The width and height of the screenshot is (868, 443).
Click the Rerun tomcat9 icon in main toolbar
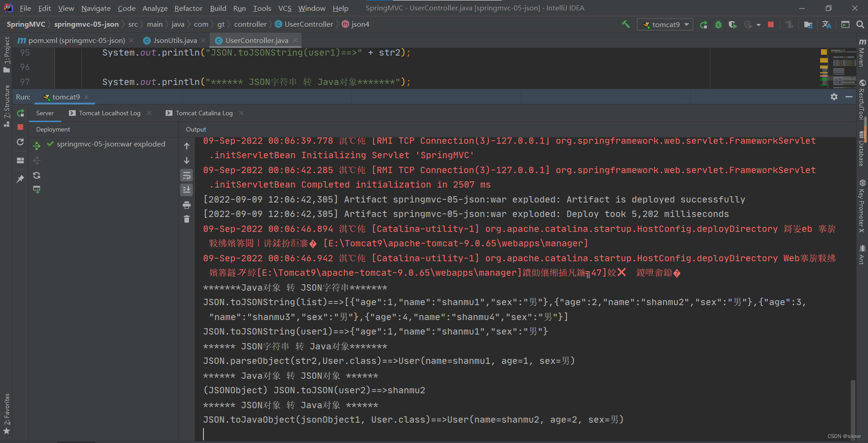pos(703,24)
